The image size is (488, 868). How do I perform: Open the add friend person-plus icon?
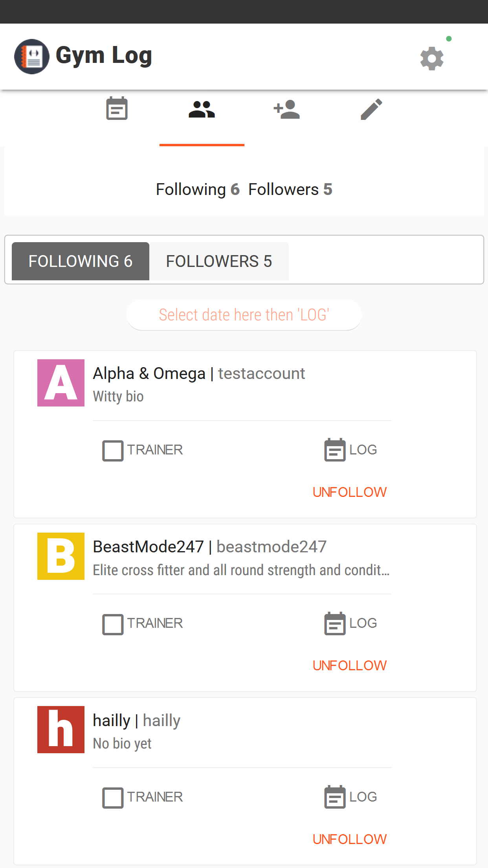click(x=287, y=109)
